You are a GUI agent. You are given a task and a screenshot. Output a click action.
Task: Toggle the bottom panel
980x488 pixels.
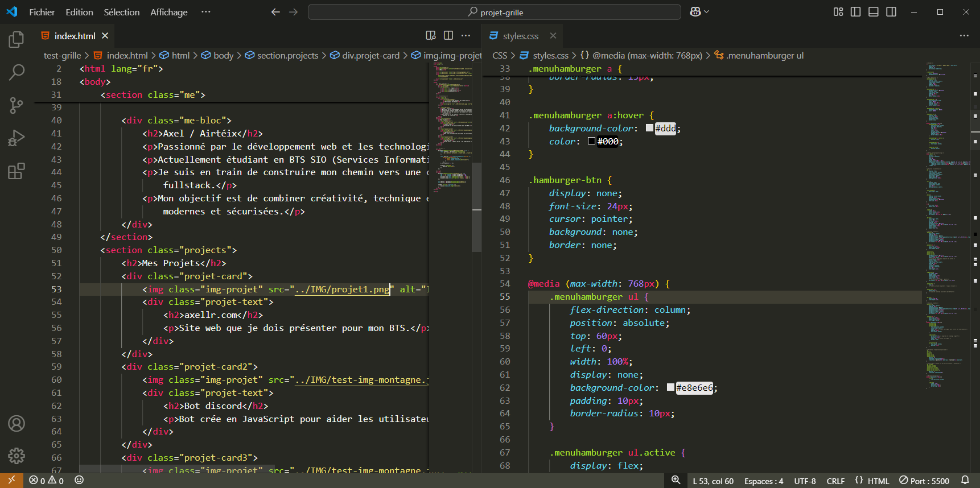(x=874, y=12)
